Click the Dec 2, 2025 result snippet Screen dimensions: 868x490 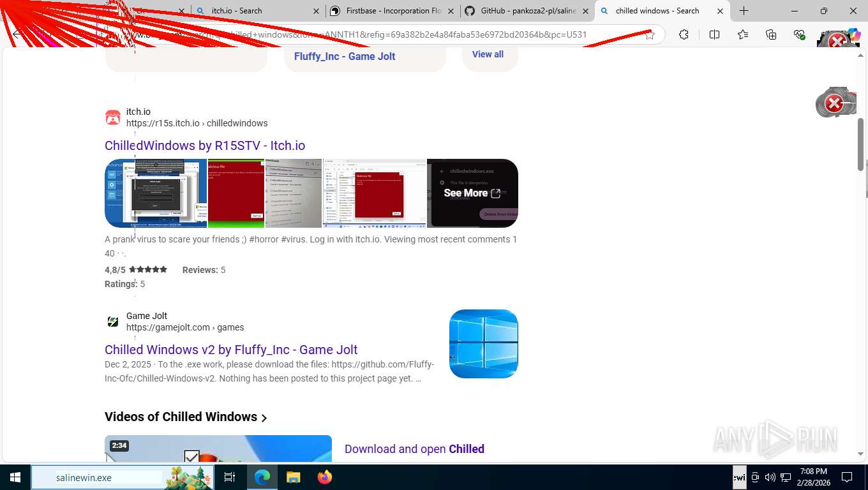[x=269, y=371]
